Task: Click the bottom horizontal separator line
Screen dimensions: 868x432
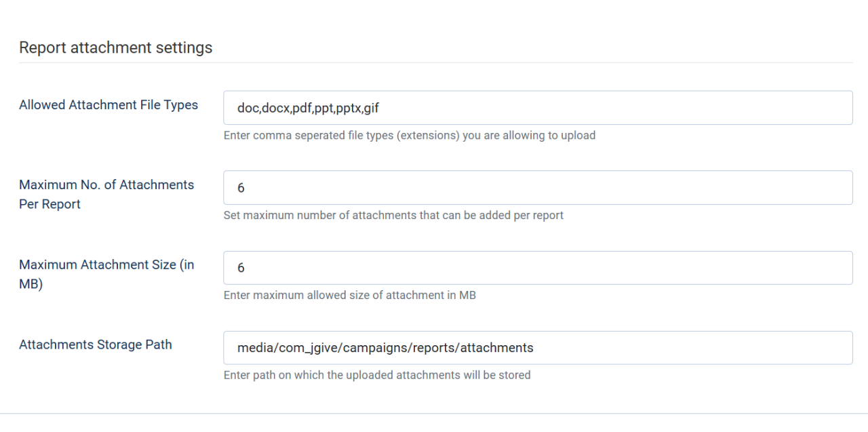Action: click(434, 414)
